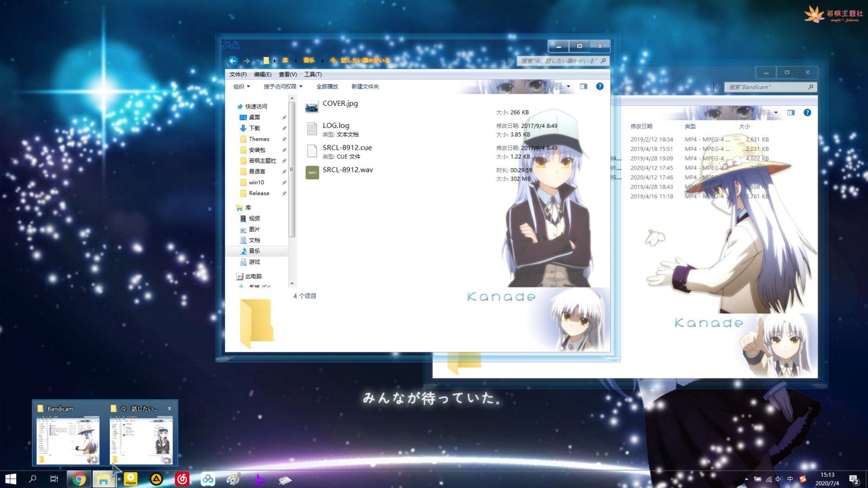Click the 全部播放 button

(x=327, y=87)
